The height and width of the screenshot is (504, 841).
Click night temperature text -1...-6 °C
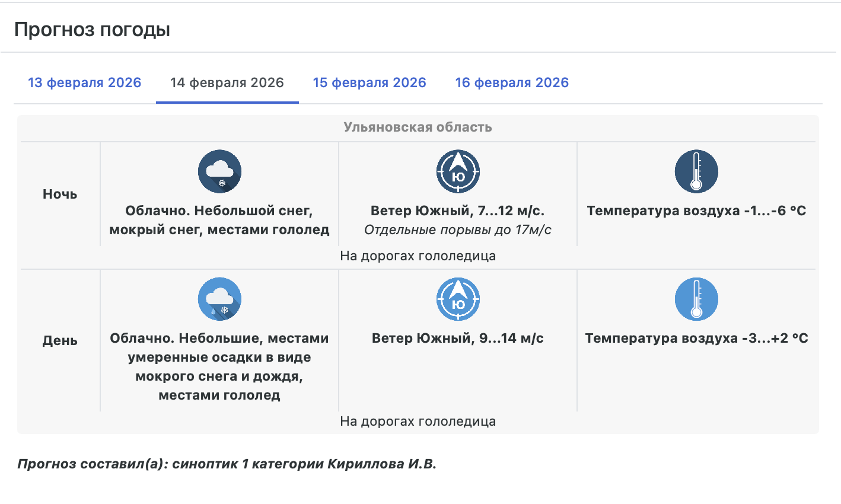click(696, 211)
